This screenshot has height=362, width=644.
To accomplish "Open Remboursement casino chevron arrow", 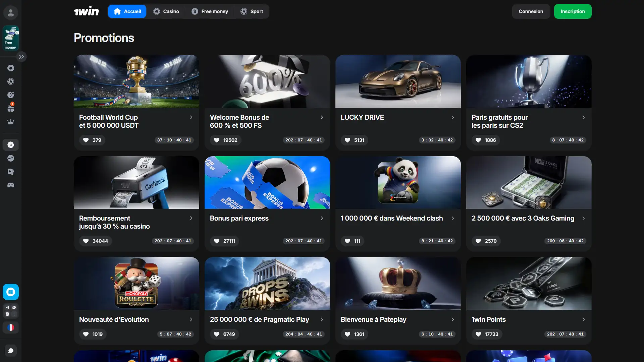I will pyautogui.click(x=191, y=218).
